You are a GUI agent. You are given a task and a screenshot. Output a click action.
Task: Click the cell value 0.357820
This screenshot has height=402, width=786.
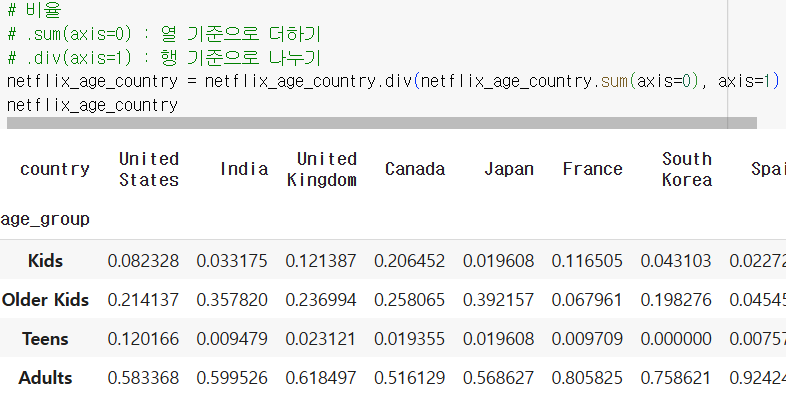[x=232, y=300]
